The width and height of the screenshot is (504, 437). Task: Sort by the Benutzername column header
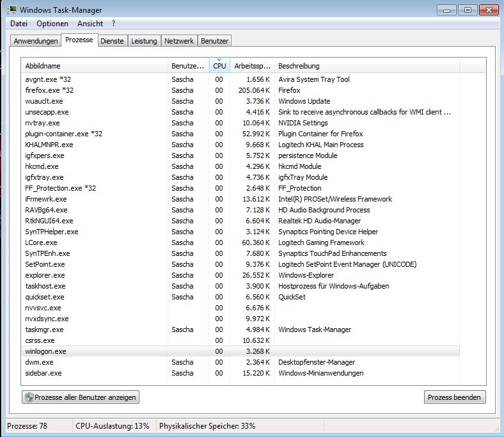coord(188,66)
